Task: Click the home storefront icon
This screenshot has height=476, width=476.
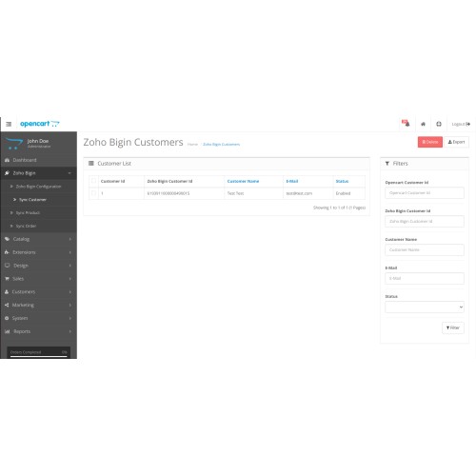Action: coord(423,124)
